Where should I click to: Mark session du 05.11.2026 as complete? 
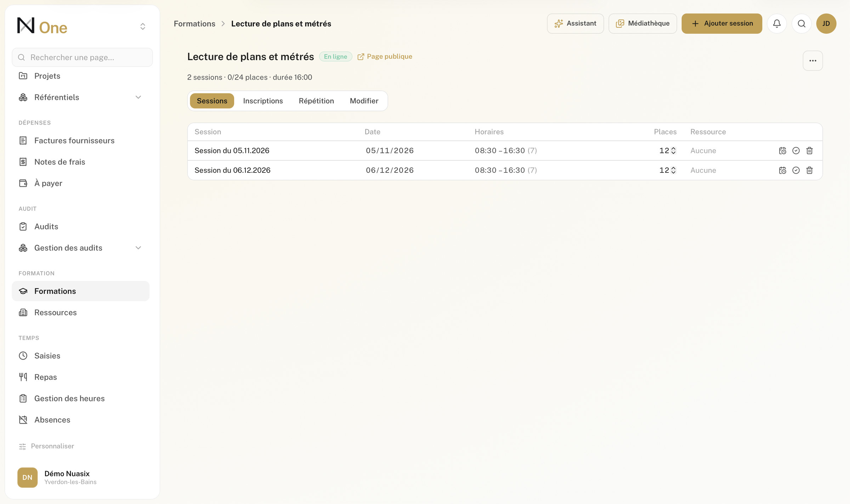coord(796,150)
